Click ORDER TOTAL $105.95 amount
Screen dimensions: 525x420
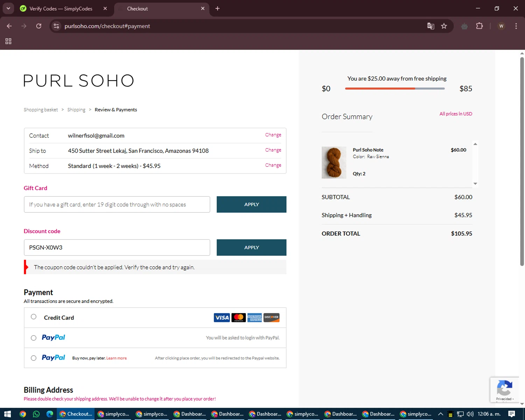pos(461,233)
